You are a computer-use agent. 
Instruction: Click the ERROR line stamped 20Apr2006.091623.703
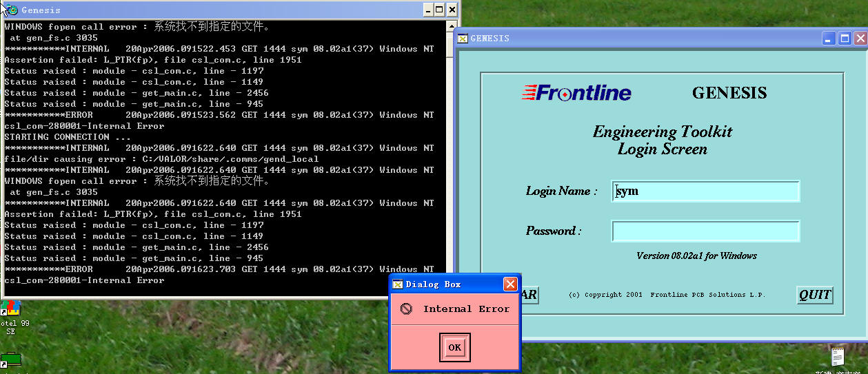click(x=219, y=269)
